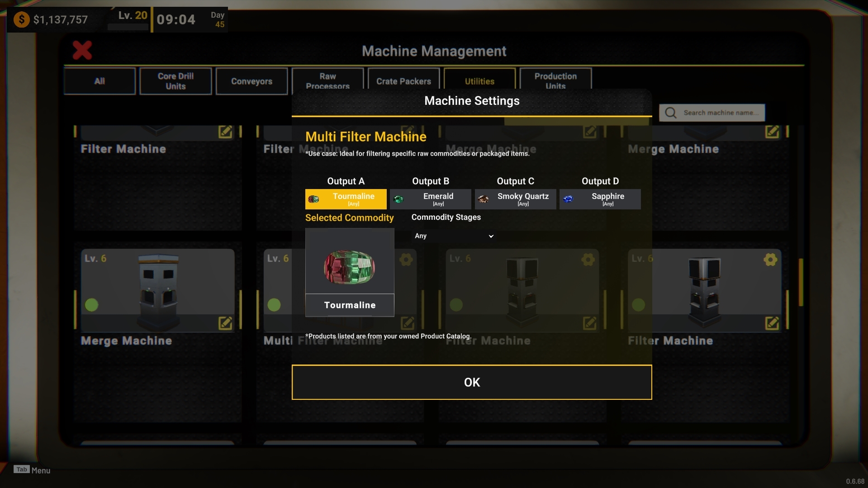
Task: Click the "Machine Settings" dialog title
Action: pos(472,101)
